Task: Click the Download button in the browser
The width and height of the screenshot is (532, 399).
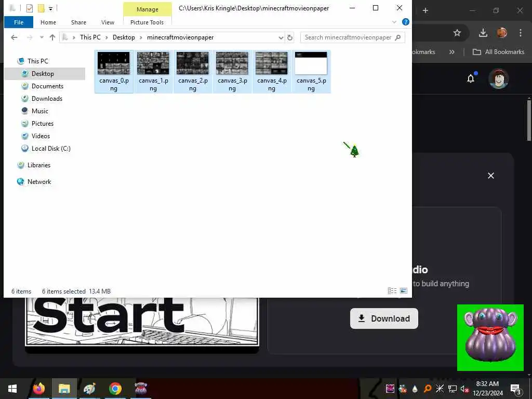Action: (x=384, y=318)
